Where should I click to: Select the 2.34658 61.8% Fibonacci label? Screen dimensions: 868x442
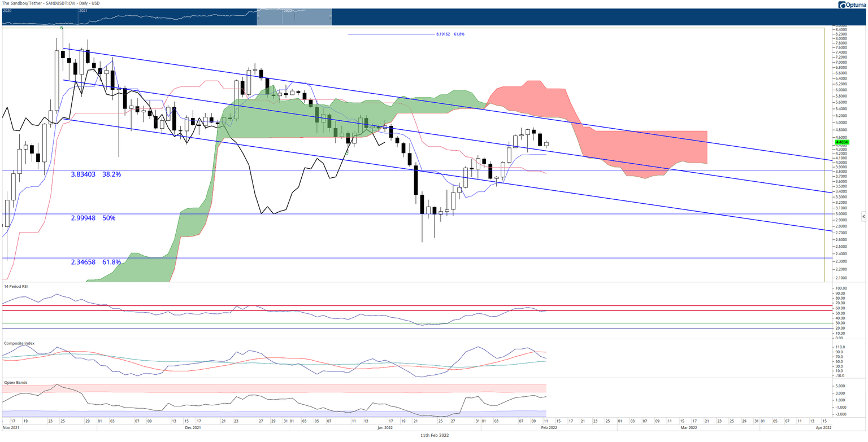tap(96, 262)
